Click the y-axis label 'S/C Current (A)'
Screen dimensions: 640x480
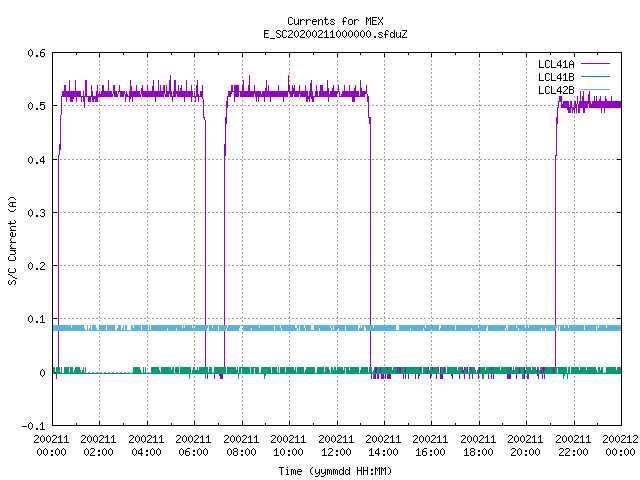click(12, 240)
